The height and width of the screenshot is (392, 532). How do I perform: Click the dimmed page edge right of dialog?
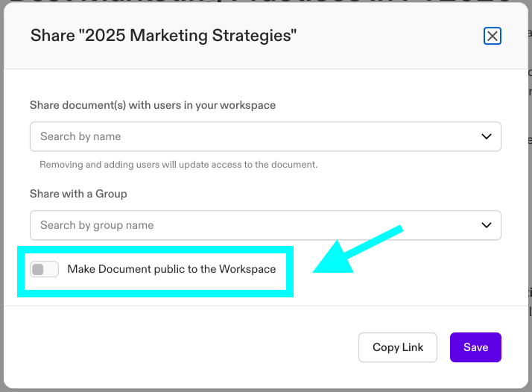tap(530, 170)
